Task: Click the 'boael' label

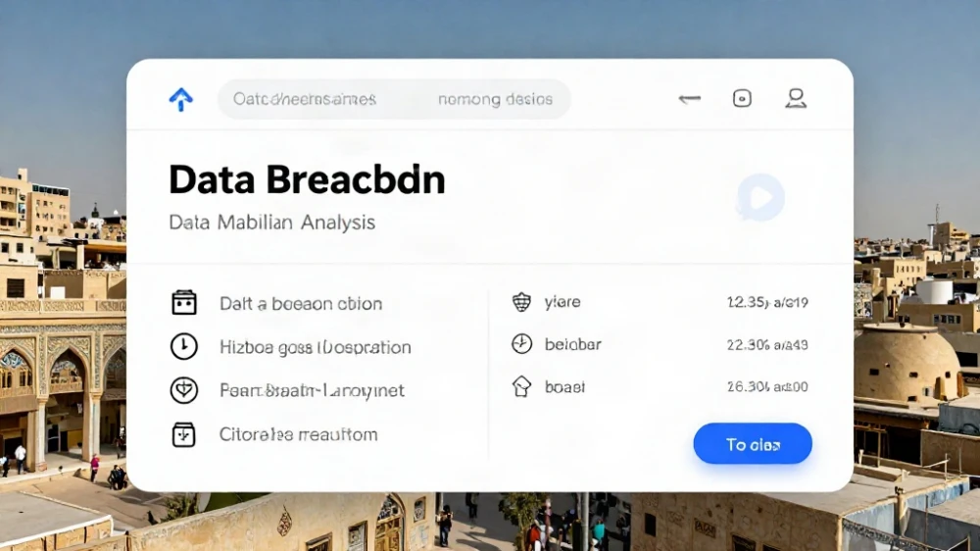Action: click(565, 386)
